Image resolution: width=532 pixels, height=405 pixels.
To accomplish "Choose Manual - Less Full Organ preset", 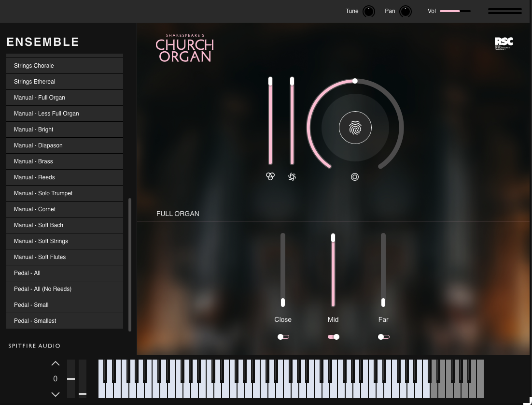I will tap(65, 114).
